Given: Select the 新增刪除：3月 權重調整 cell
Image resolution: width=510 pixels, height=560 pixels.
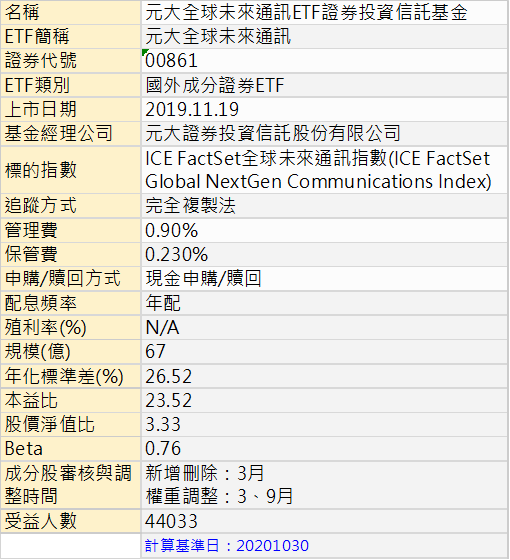Looking at the screenshot, I should 324,485.
